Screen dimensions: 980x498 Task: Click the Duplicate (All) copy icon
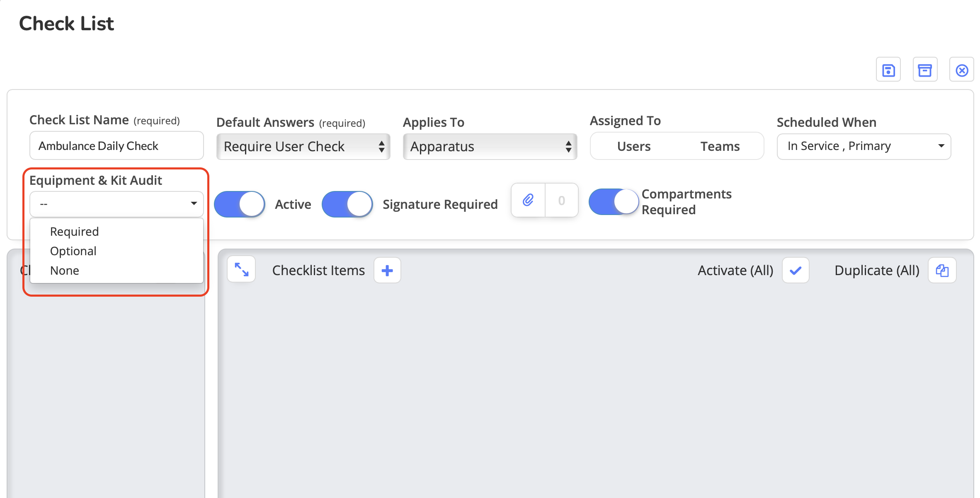pyautogui.click(x=942, y=271)
